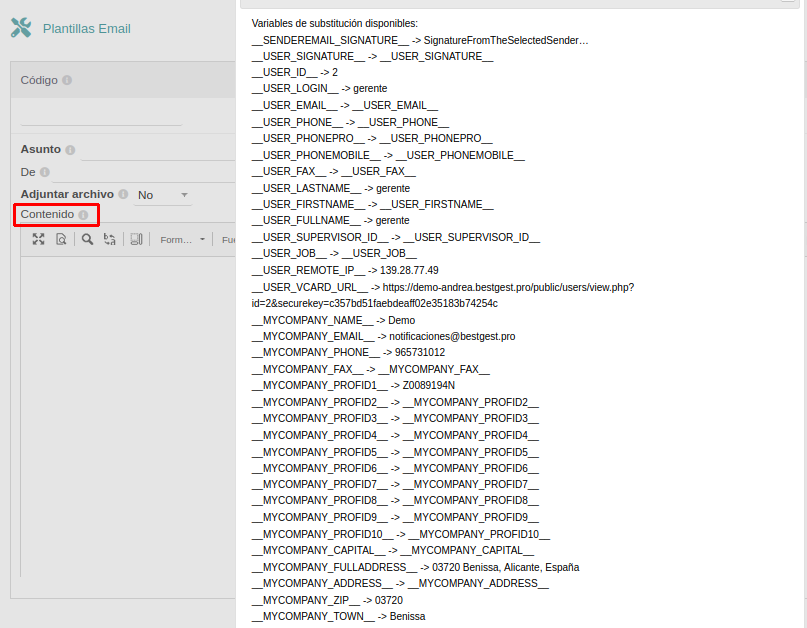Click the Adjuntar archivo info icon
807x628 pixels.
point(123,195)
